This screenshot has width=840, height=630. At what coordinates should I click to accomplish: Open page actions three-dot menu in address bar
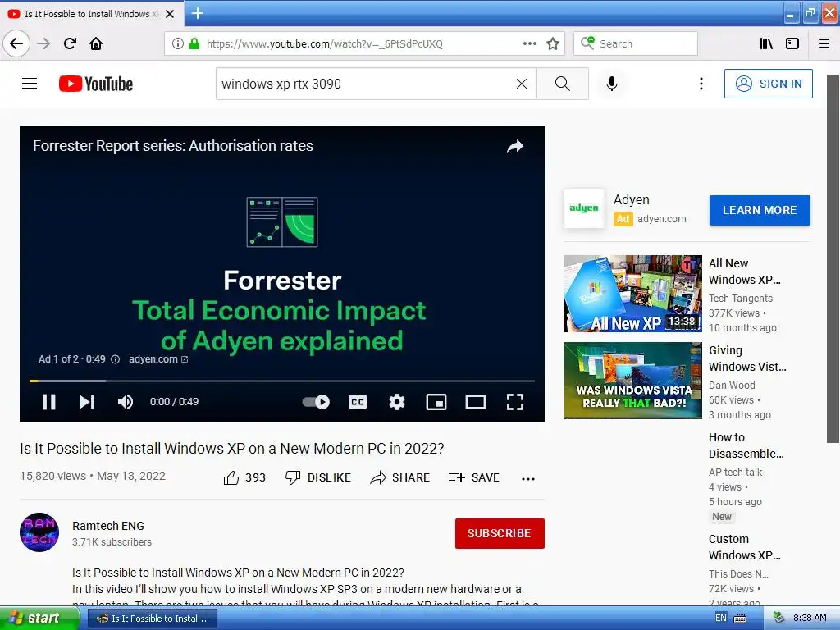point(530,43)
